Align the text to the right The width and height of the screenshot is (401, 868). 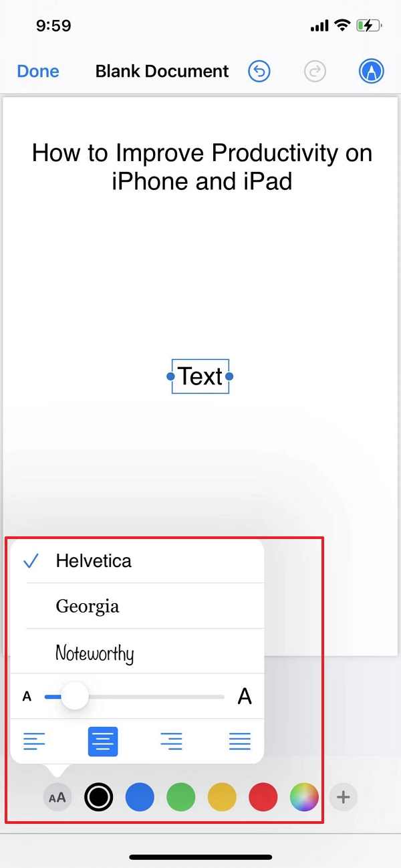pos(171,741)
